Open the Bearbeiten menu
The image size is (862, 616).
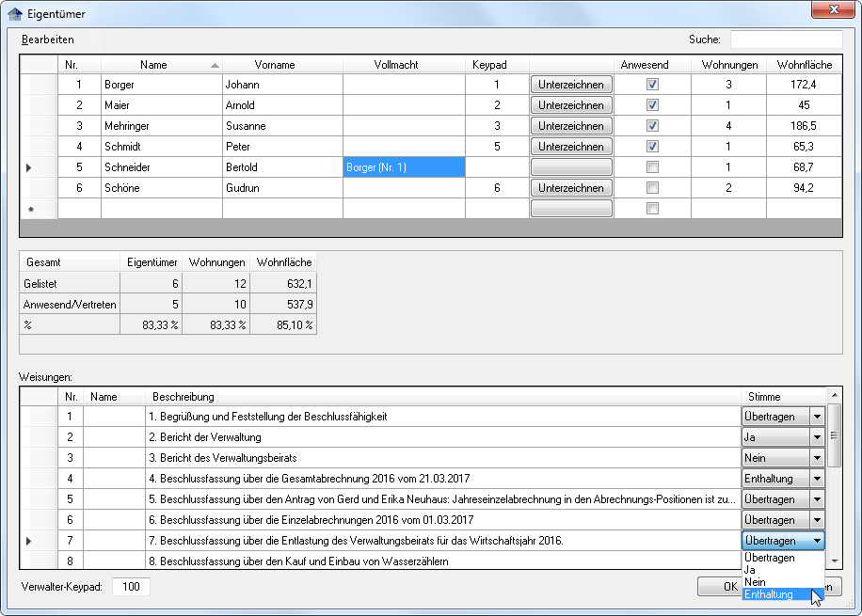pos(48,39)
